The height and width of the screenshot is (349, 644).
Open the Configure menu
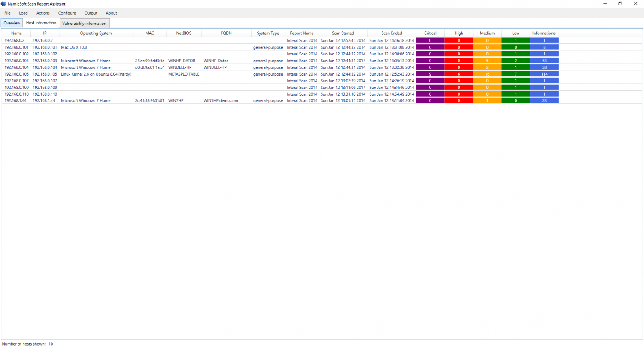(67, 13)
